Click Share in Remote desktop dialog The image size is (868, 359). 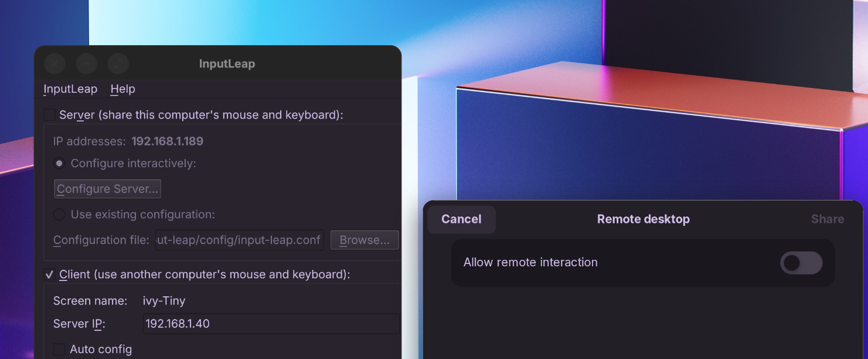[x=827, y=219]
